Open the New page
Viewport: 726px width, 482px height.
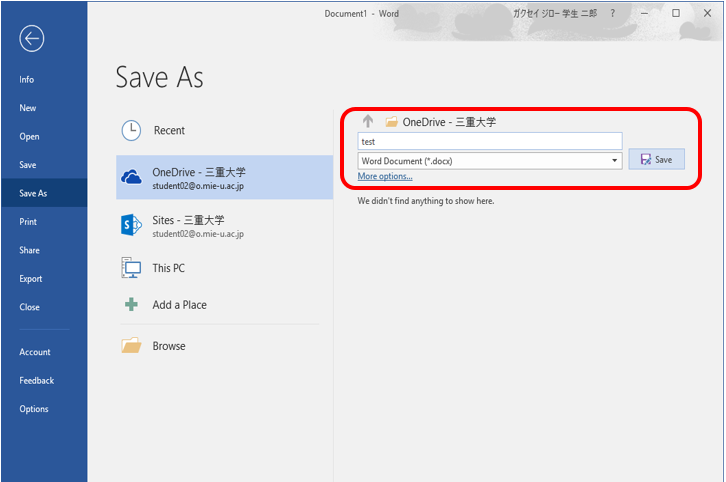[27, 108]
